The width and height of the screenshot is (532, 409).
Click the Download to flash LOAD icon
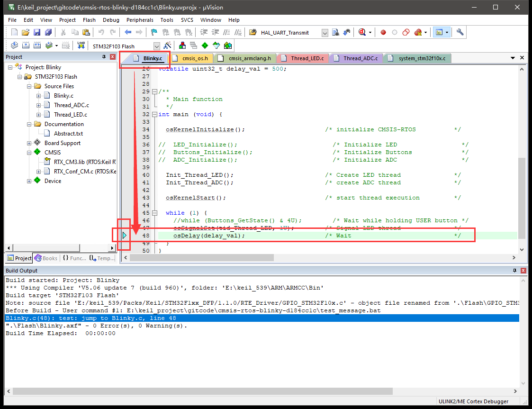point(81,45)
